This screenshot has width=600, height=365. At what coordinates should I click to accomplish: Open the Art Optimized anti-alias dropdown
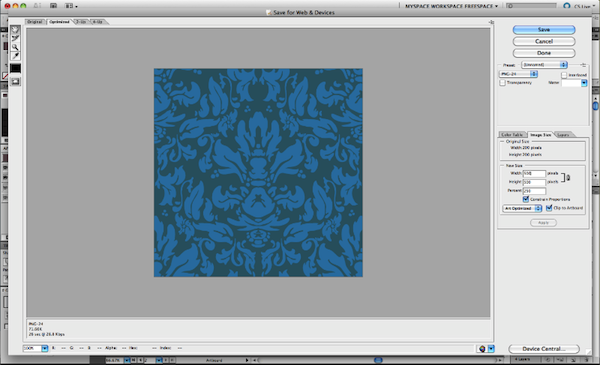point(522,208)
